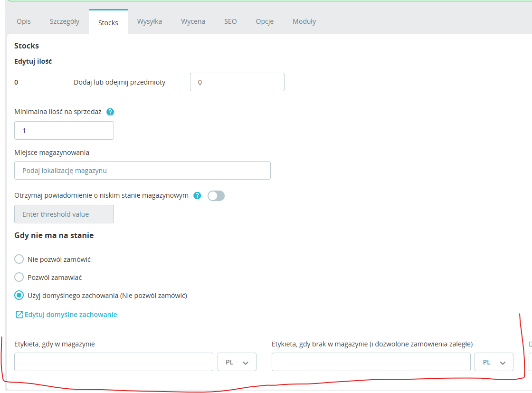This screenshot has width=532, height=393.
Task: Click the Dodaj lub odejmij przedmioty field
Action: click(x=237, y=82)
